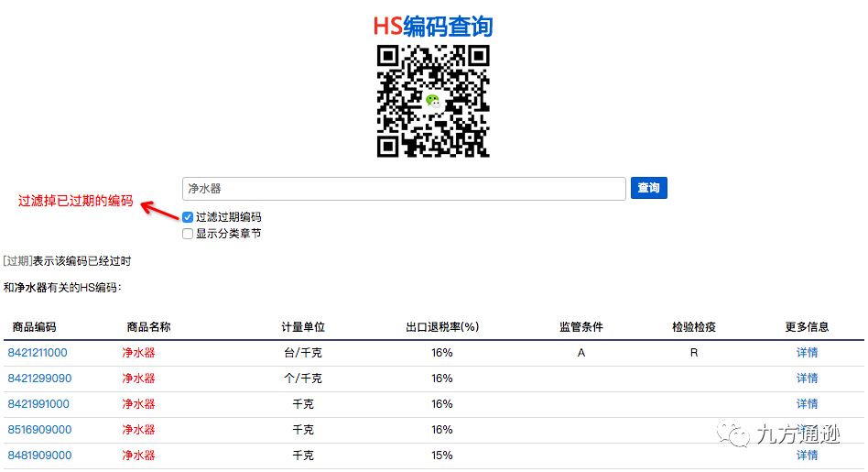Open 详情 for code 8421991000
Image resolution: width=868 pixels, height=472 pixels.
tap(807, 404)
